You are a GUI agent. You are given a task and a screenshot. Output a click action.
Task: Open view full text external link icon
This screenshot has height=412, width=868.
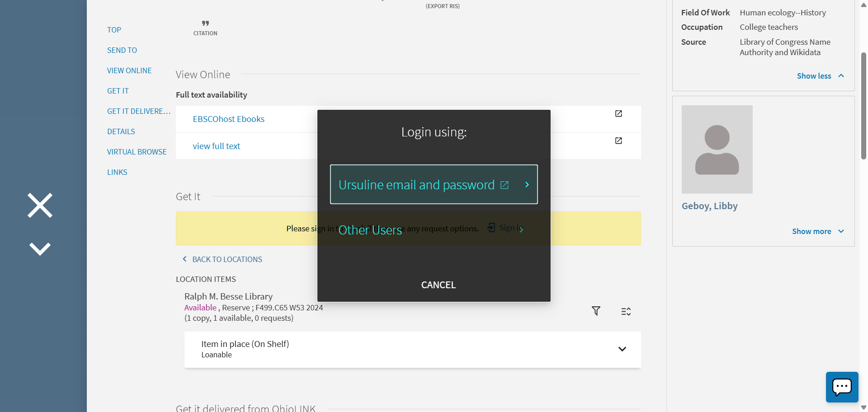click(x=618, y=141)
